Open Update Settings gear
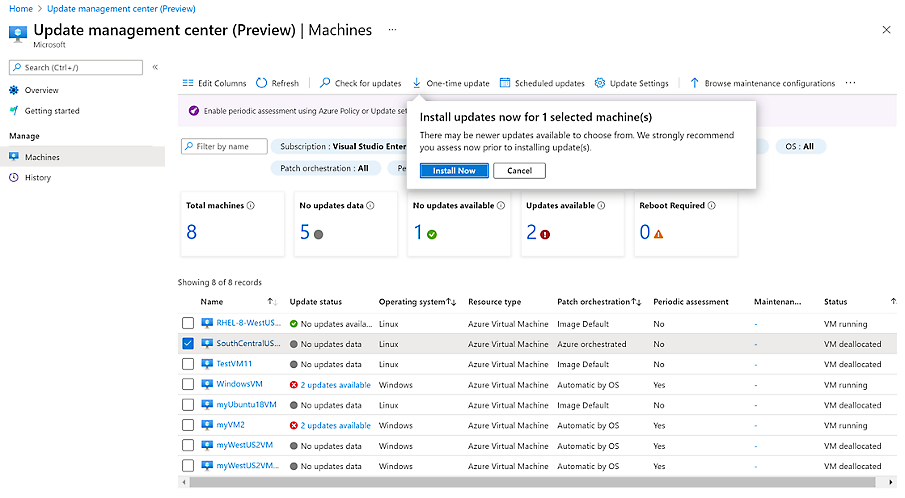Image resolution: width=905 pixels, height=498 pixels. click(x=600, y=83)
